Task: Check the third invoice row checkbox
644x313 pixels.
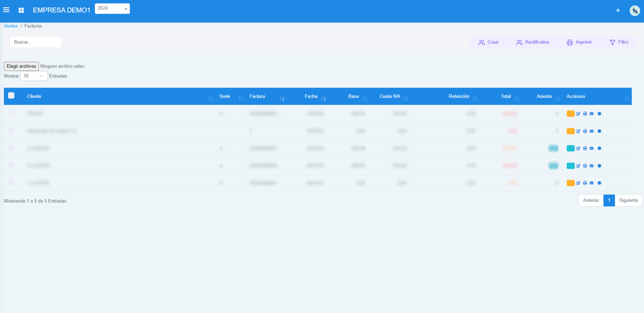Action: (x=11, y=148)
